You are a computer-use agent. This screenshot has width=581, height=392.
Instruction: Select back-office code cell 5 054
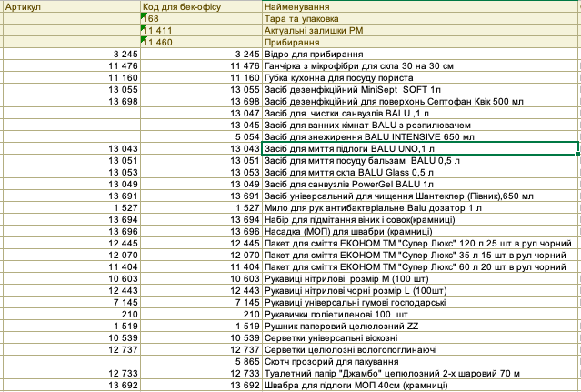tap(201, 137)
